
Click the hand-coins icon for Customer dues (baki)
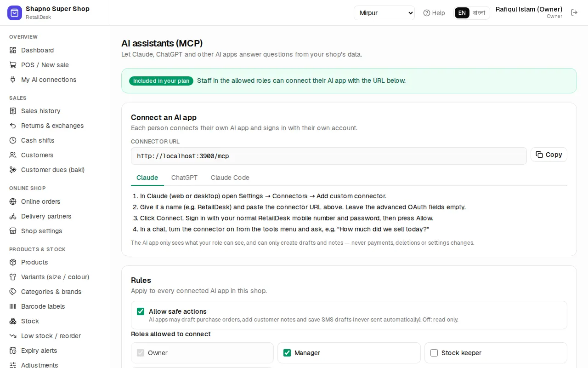pos(13,170)
